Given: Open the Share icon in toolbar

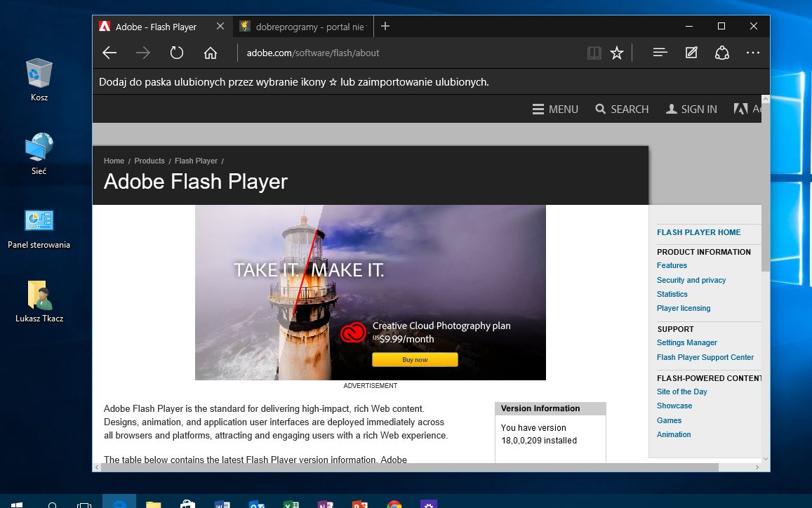Looking at the screenshot, I should click(722, 53).
